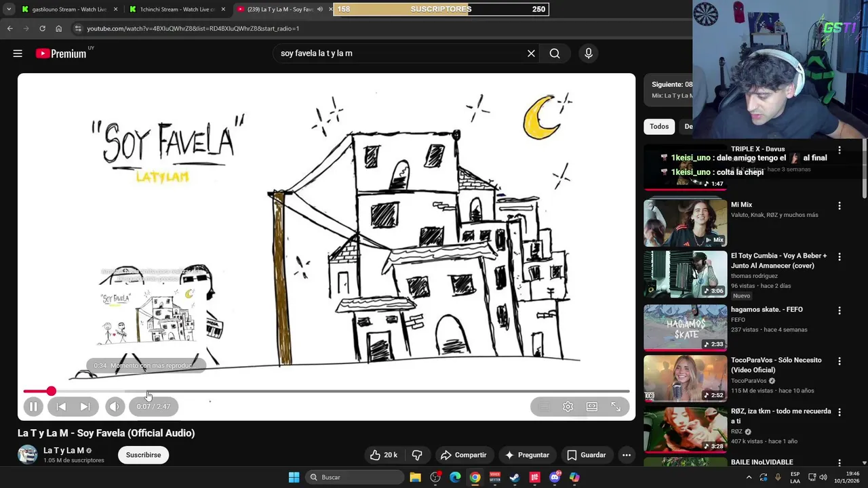Go to YouTube Premium home logo
Screen dimensions: 868x488
(61, 54)
